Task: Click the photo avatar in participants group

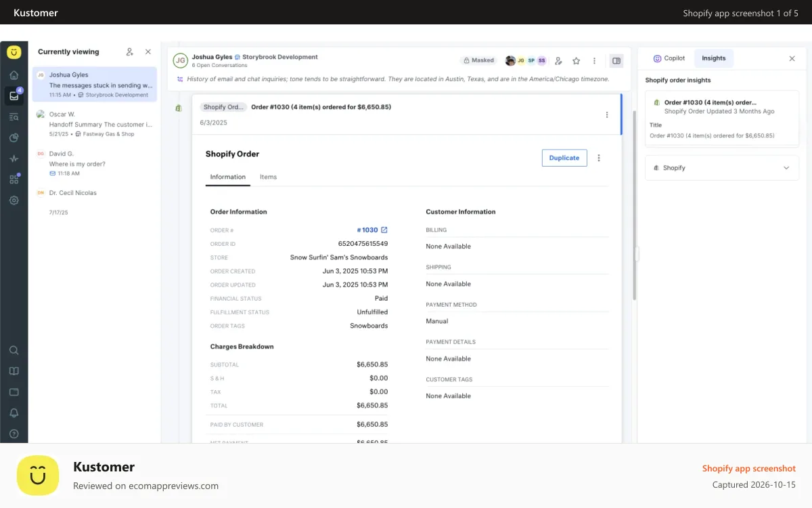Action: tap(510, 61)
